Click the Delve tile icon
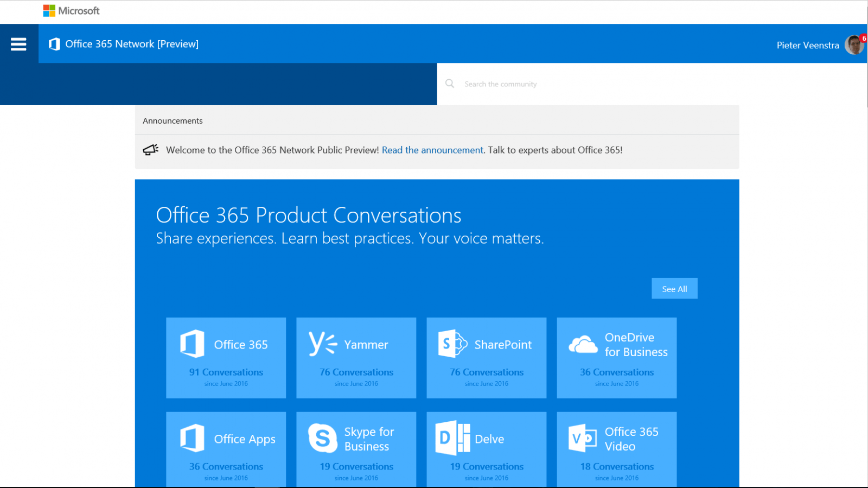Screen dimensions: 868x488 (x=452, y=438)
